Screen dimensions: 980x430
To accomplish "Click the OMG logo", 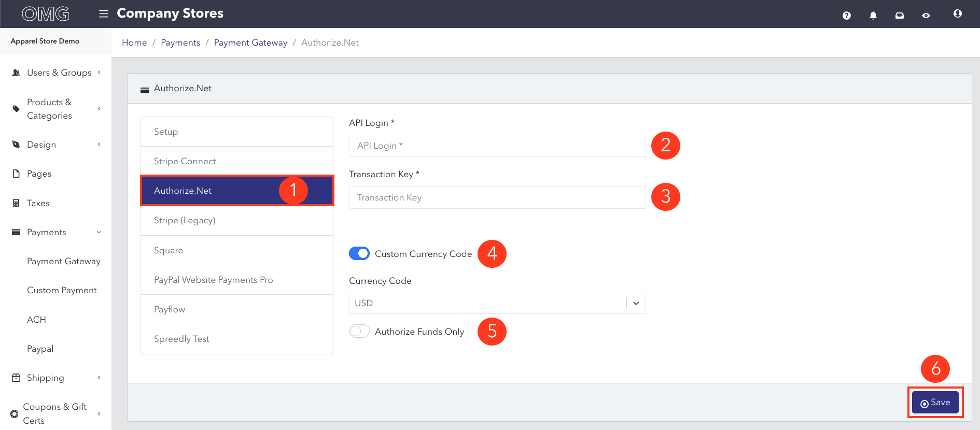I will pos(46,13).
